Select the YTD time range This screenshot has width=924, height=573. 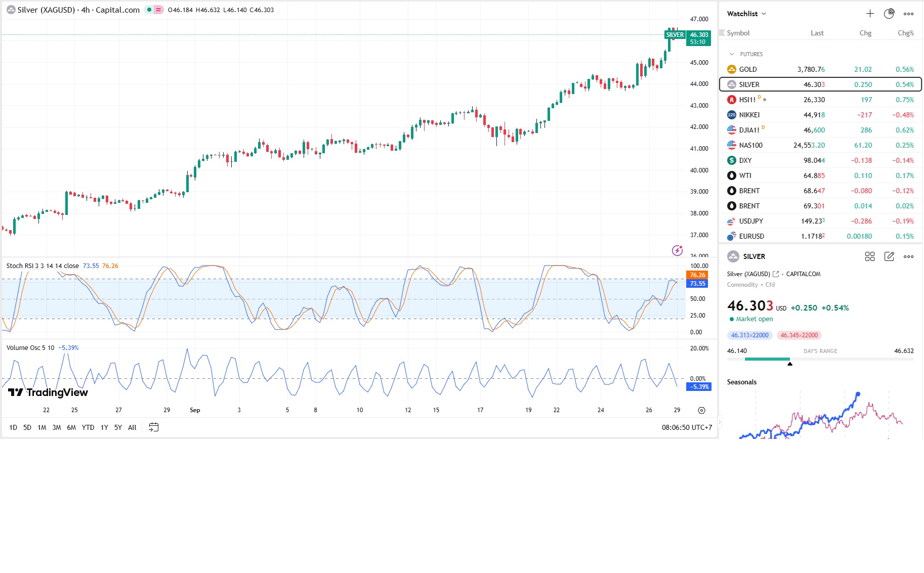pyautogui.click(x=88, y=427)
